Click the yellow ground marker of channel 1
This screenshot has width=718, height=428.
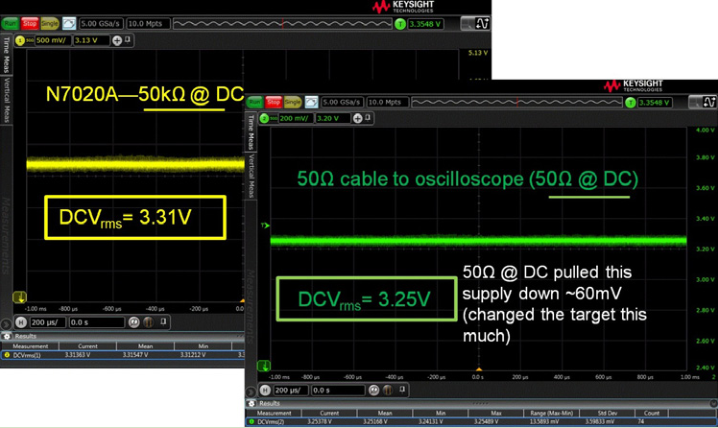tap(19, 297)
